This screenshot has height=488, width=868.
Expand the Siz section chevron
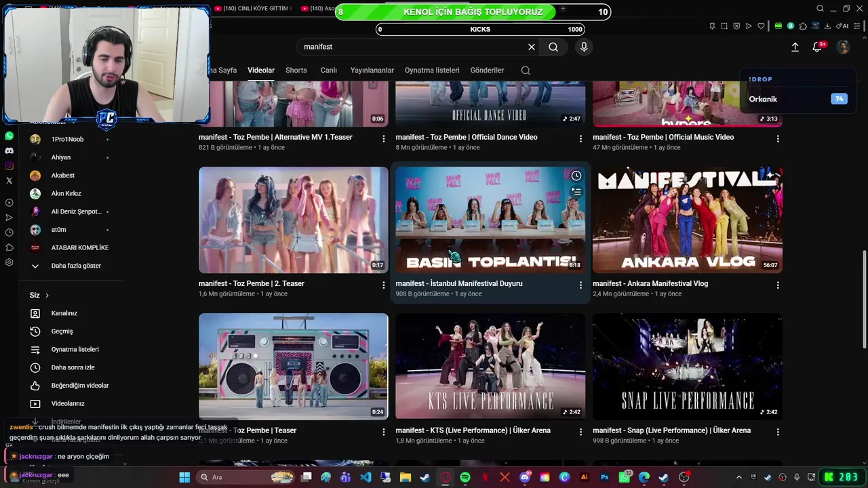[x=47, y=296]
